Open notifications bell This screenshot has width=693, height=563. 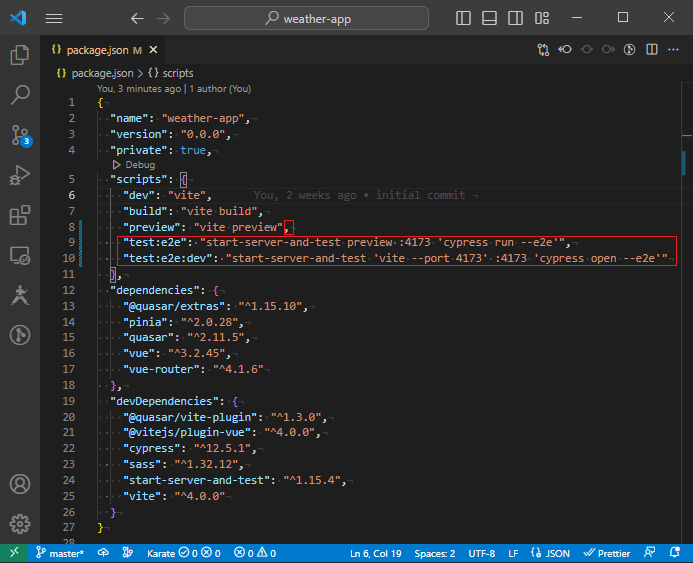click(x=674, y=553)
